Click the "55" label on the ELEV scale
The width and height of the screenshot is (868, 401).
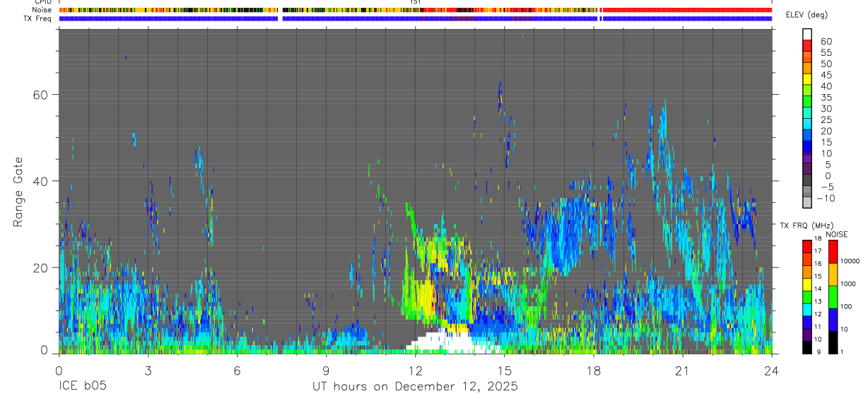tap(825, 53)
